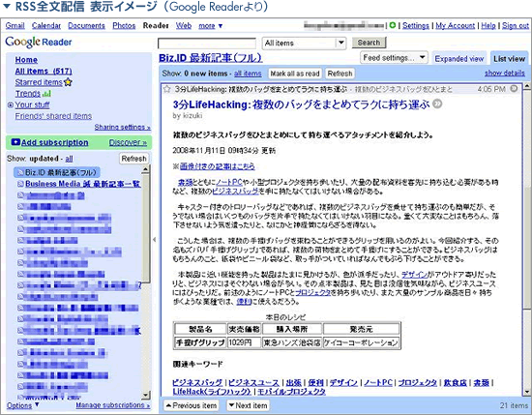Click the feed icon for Biz.ID 最新記事(フル)
Image resolution: width=532 pixels, height=415 pixels.
(20, 172)
